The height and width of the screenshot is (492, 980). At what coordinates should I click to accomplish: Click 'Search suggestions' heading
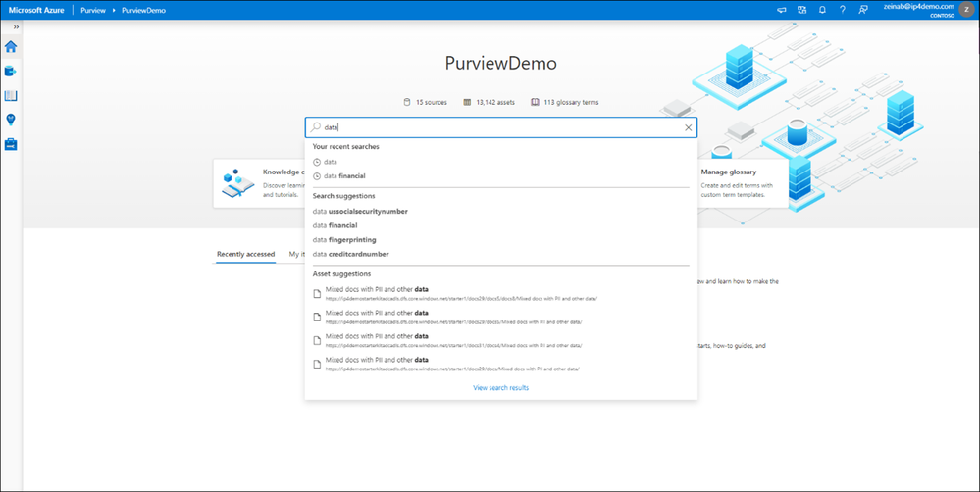(343, 196)
